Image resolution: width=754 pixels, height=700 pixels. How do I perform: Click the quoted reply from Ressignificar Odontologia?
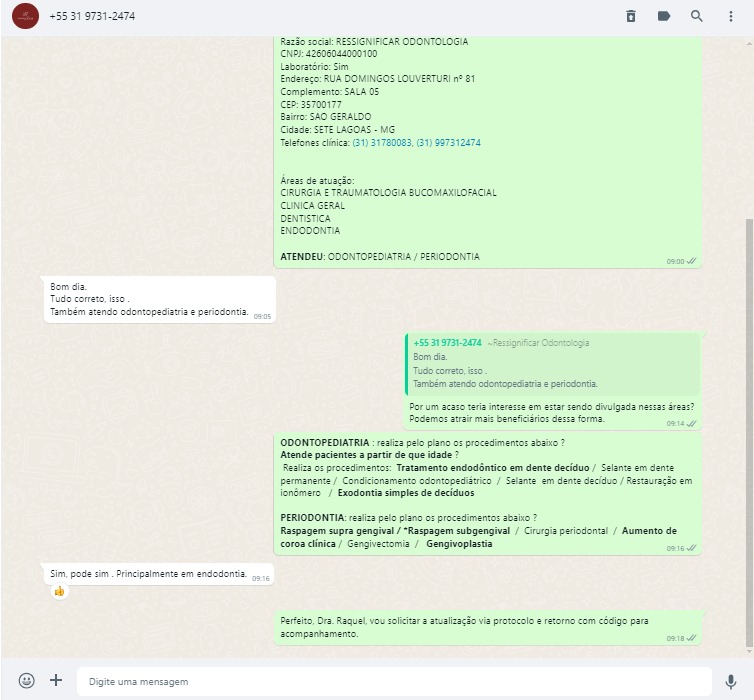[x=552, y=363]
